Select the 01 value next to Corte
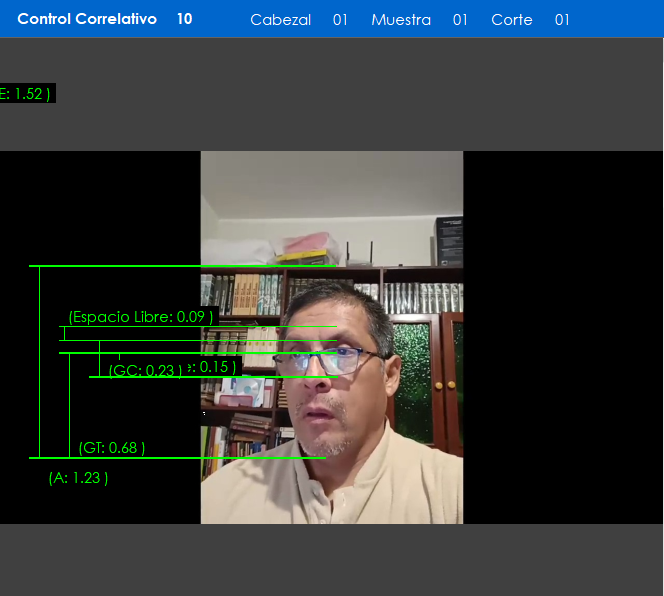Screen dimensions: 664x596 click(x=562, y=20)
